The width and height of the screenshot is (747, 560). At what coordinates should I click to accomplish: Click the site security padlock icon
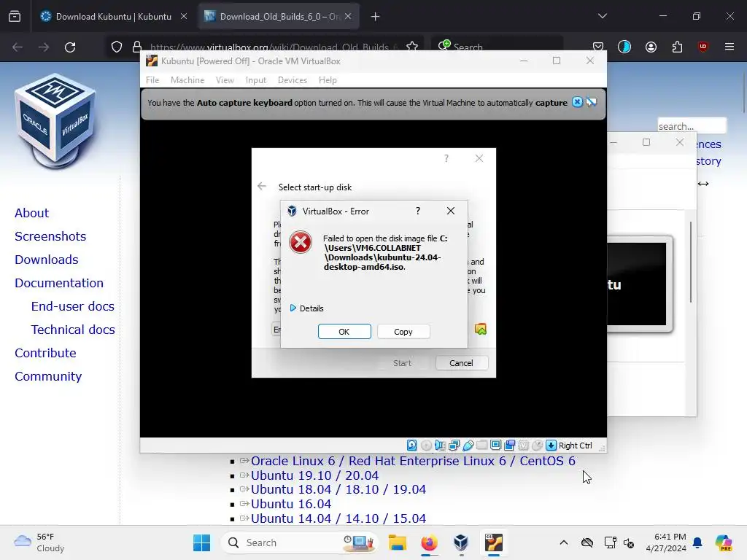pos(137,47)
